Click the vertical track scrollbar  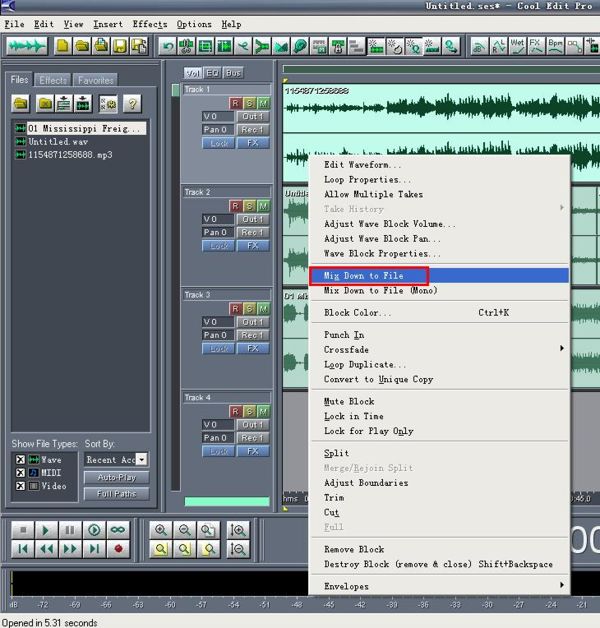click(x=175, y=287)
